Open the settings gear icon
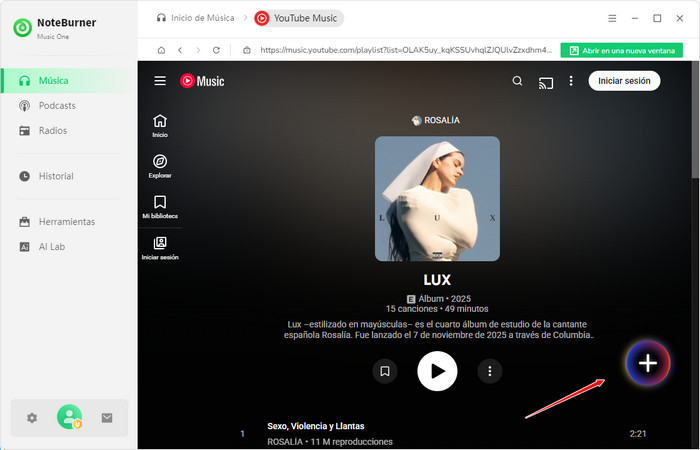 (32, 418)
